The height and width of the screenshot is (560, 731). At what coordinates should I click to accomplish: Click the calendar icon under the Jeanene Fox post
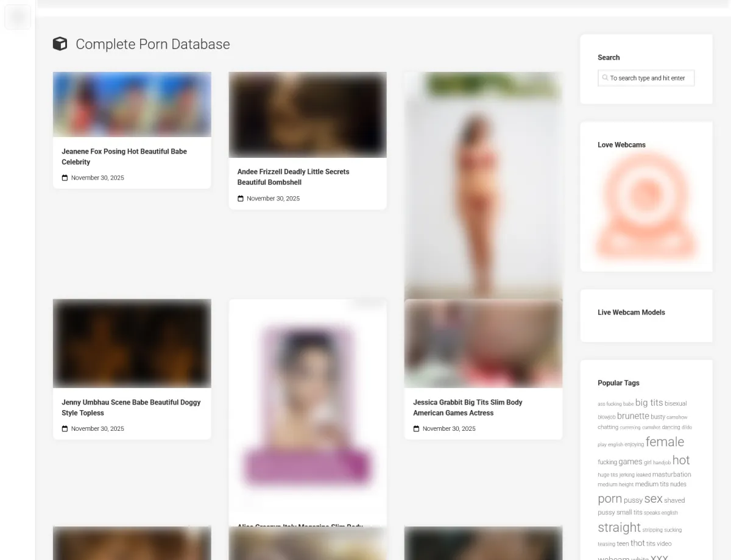click(x=65, y=178)
